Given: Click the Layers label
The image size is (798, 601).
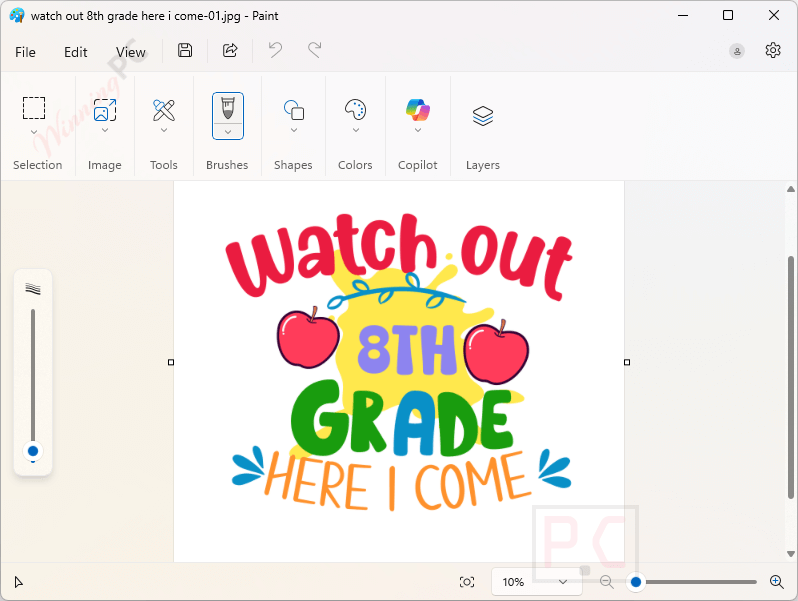Looking at the screenshot, I should click(x=483, y=165).
